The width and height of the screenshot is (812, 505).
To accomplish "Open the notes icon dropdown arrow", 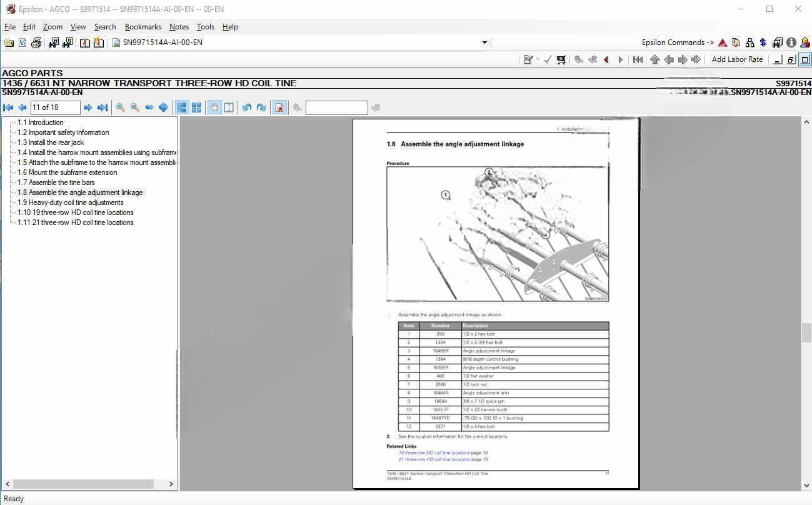I will [x=538, y=59].
